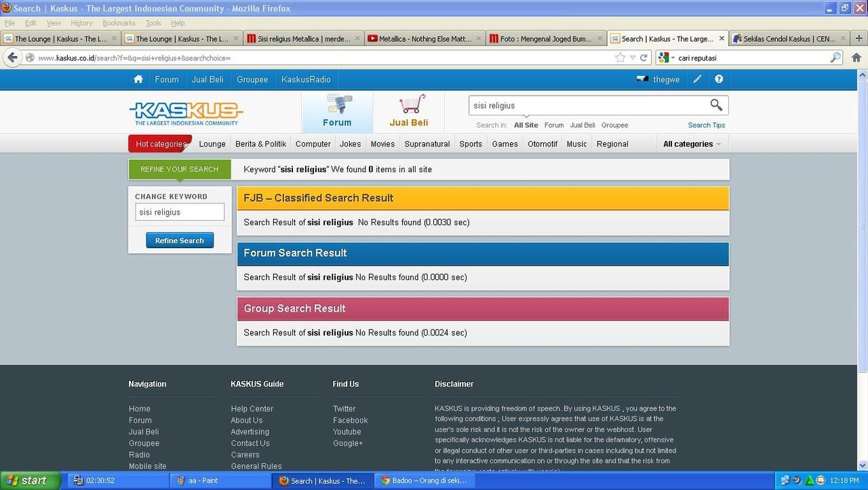Viewport: 868px width, 490px height.
Task: Switch to Metallica - Nothing Else Matters tab
Action: (425, 39)
